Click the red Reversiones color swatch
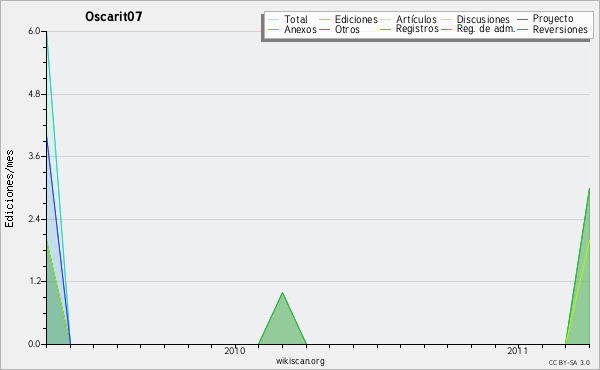Image resolution: width=600 pixels, height=370 pixels. (x=522, y=29)
